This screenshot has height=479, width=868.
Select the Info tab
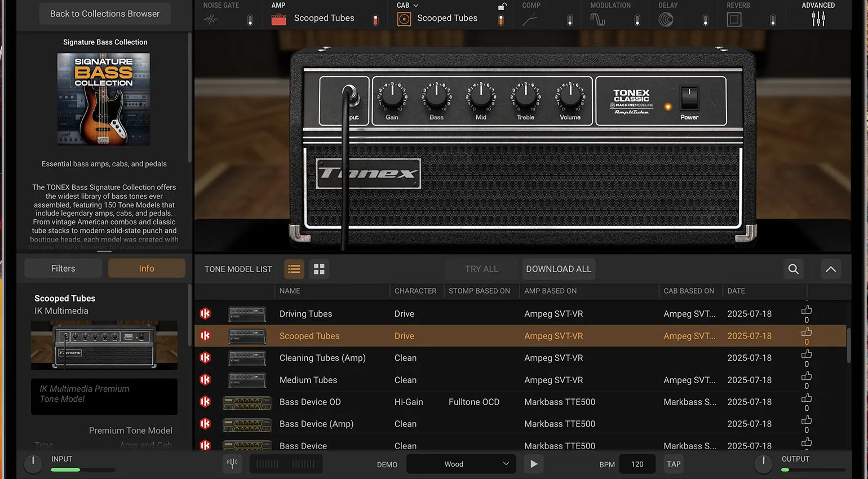point(147,269)
